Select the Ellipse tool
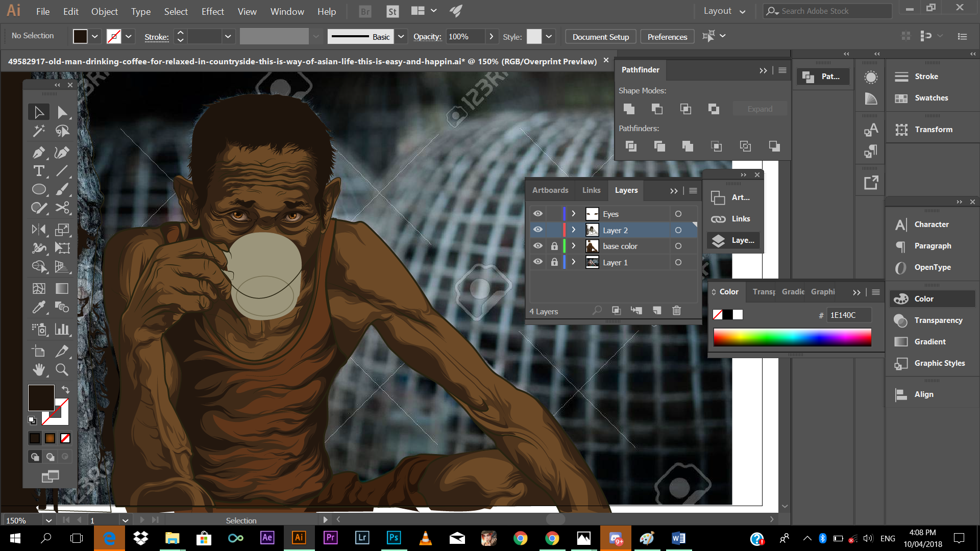980x551 pixels. pos(39,189)
